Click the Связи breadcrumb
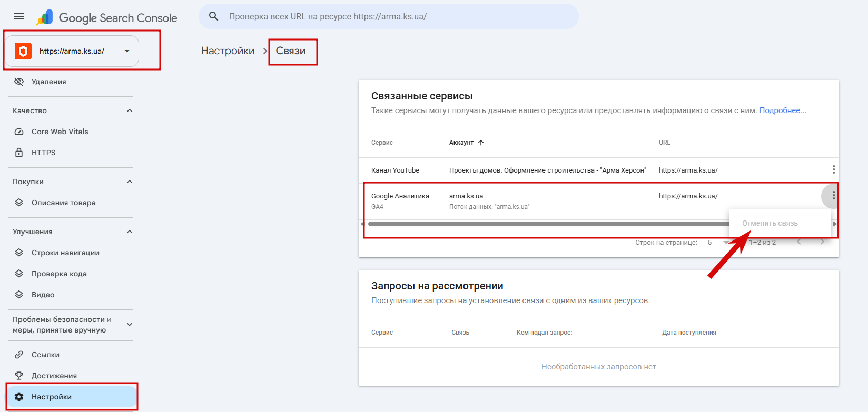868x412 pixels. [x=291, y=51]
